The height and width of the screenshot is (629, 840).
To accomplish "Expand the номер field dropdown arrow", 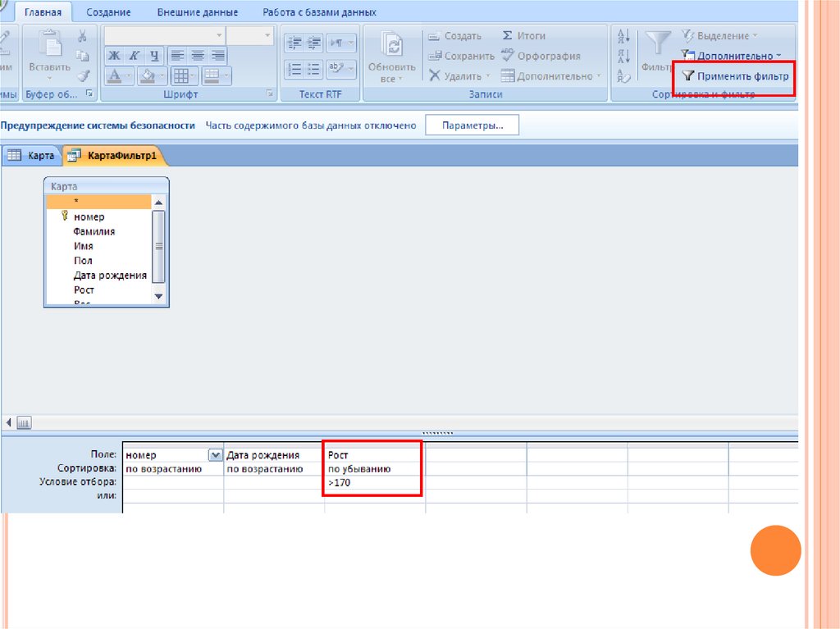I will 215,455.
